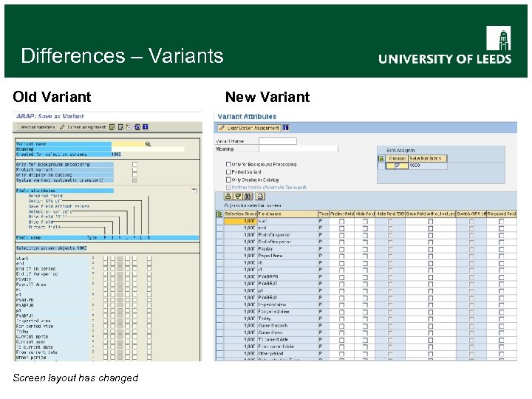The height and width of the screenshot is (399, 532).
Task: Click the Screen assignment button in old variant
Action: coord(83,127)
